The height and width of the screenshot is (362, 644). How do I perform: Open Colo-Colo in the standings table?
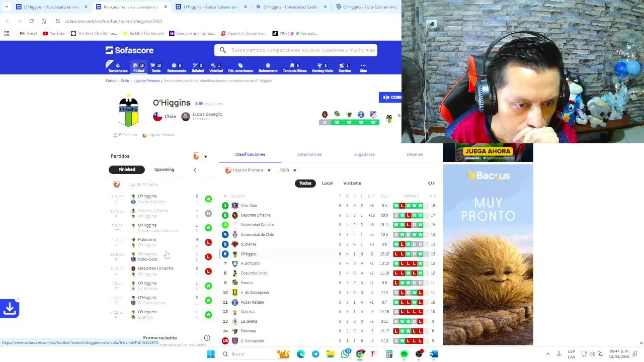[330, 206]
